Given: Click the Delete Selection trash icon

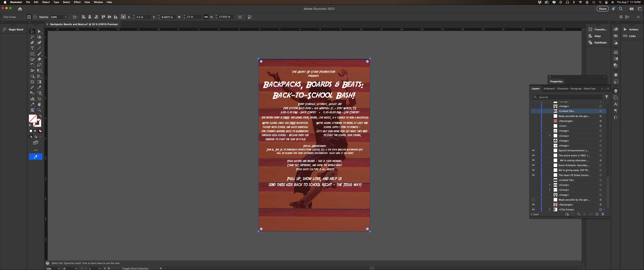Looking at the screenshot, I should pyautogui.click(x=603, y=214).
